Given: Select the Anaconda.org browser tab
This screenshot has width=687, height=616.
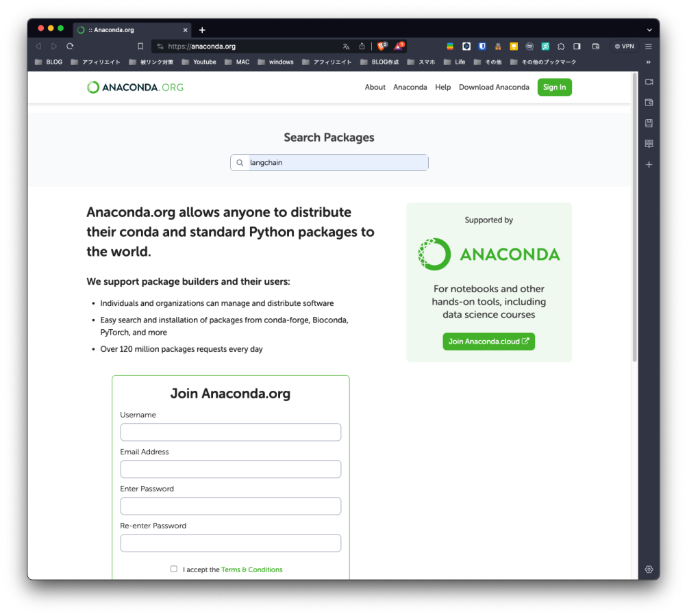Looking at the screenshot, I should (x=132, y=29).
